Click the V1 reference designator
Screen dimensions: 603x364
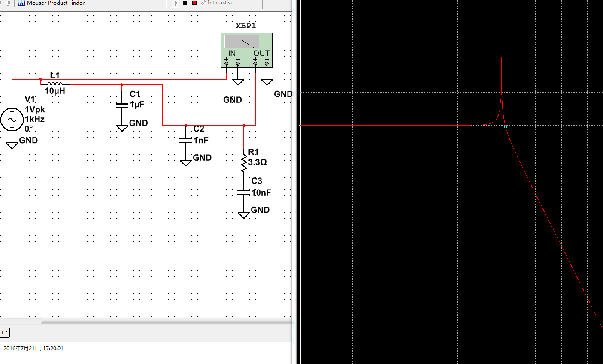(30, 99)
